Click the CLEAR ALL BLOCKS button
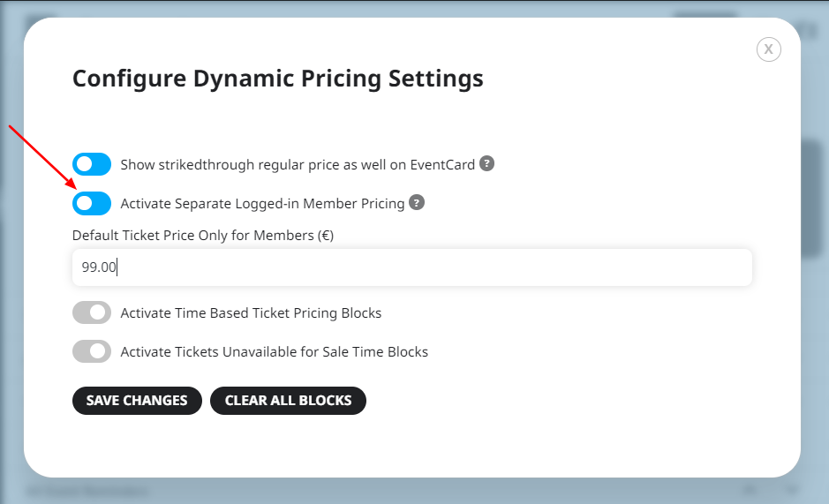This screenshot has height=504, width=829. 288,401
